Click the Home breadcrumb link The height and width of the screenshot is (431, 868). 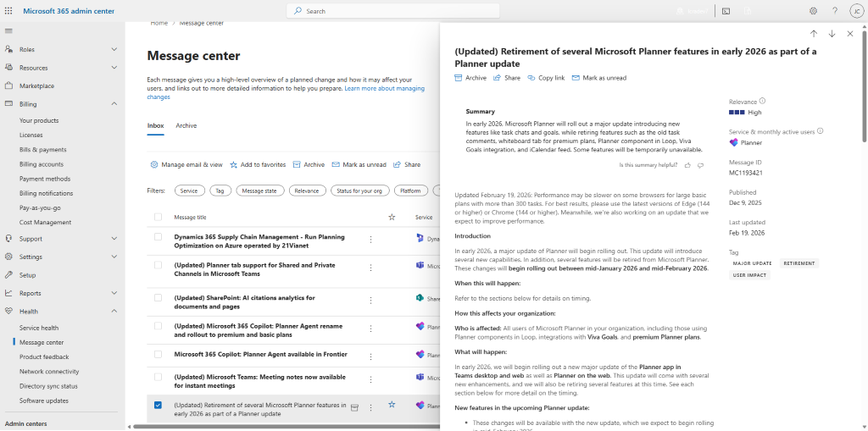[159, 23]
